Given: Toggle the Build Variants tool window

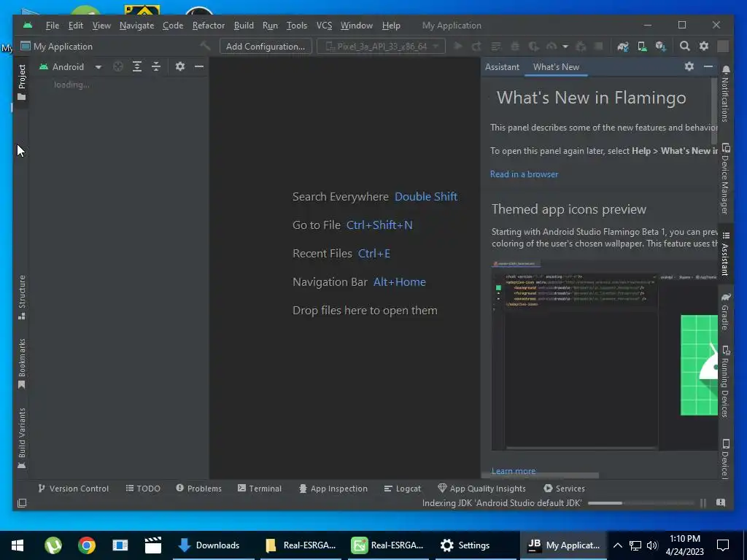Looking at the screenshot, I should pyautogui.click(x=21, y=438).
